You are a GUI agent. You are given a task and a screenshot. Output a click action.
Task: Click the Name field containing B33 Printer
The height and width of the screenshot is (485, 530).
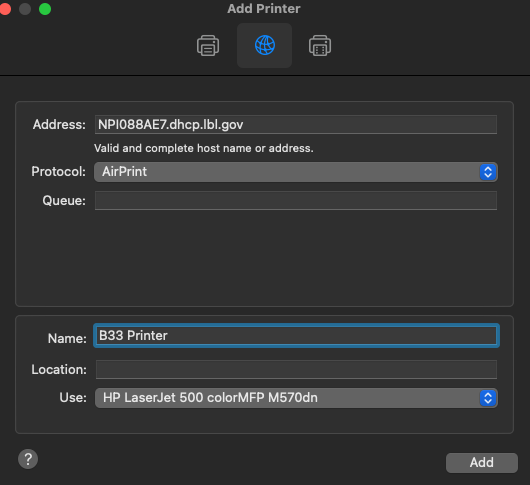click(x=296, y=336)
